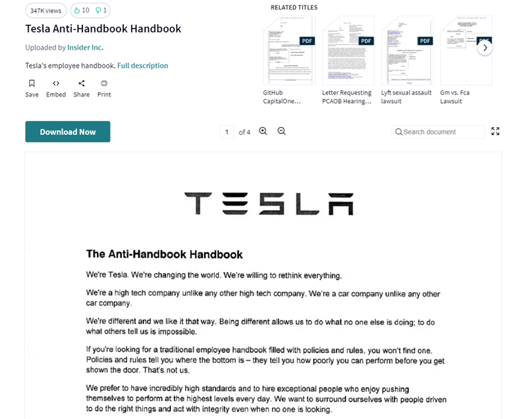Click the Save bookmark icon

pos(31,83)
